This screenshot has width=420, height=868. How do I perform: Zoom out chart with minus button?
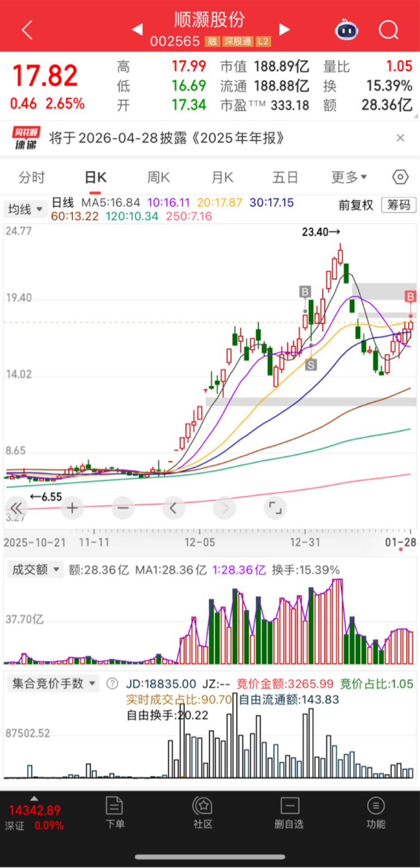[x=122, y=508]
